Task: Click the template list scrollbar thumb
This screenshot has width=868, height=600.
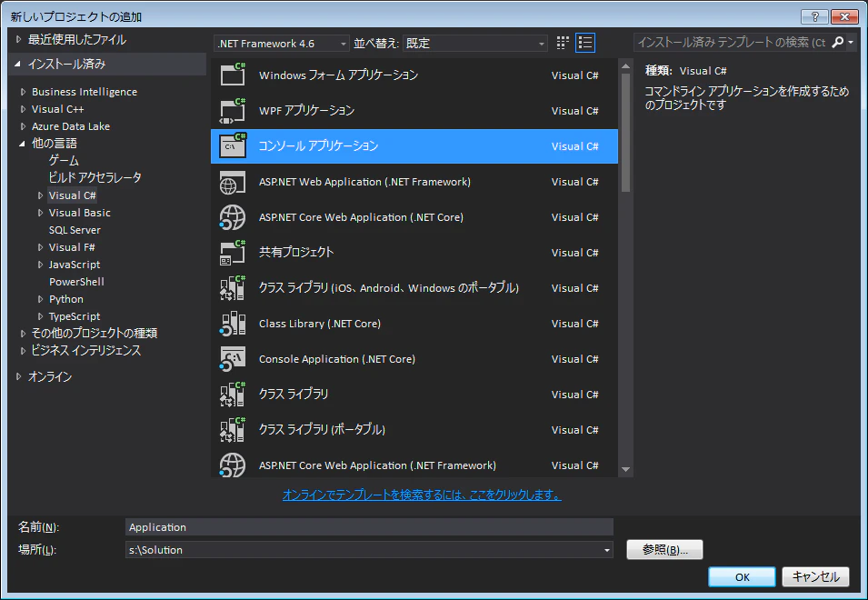Action: point(625,133)
